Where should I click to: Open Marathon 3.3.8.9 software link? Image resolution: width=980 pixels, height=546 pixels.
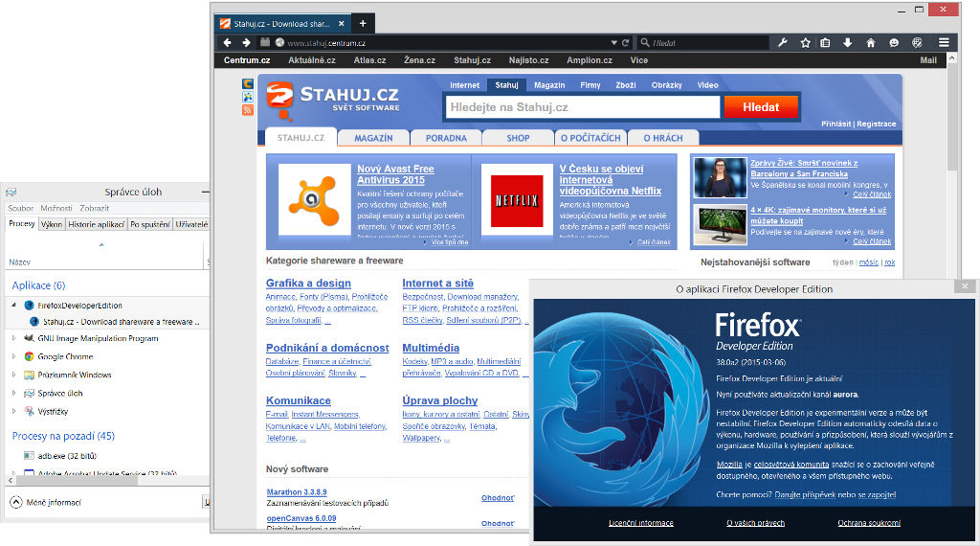click(x=297, y=492)
